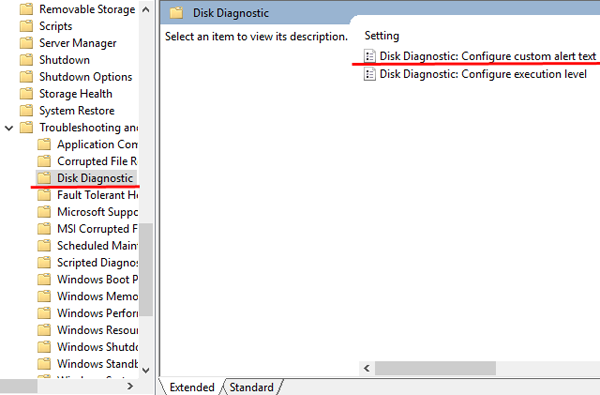Switch to the Extended tab
Screen dimensions: 600x395
click(192, 387)
